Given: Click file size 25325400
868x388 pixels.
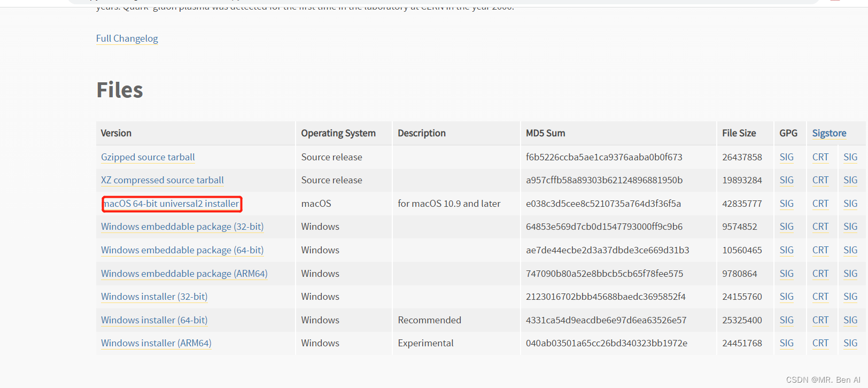Looking at the screenshot, I should pyautogui.click(x=742, y=320).
